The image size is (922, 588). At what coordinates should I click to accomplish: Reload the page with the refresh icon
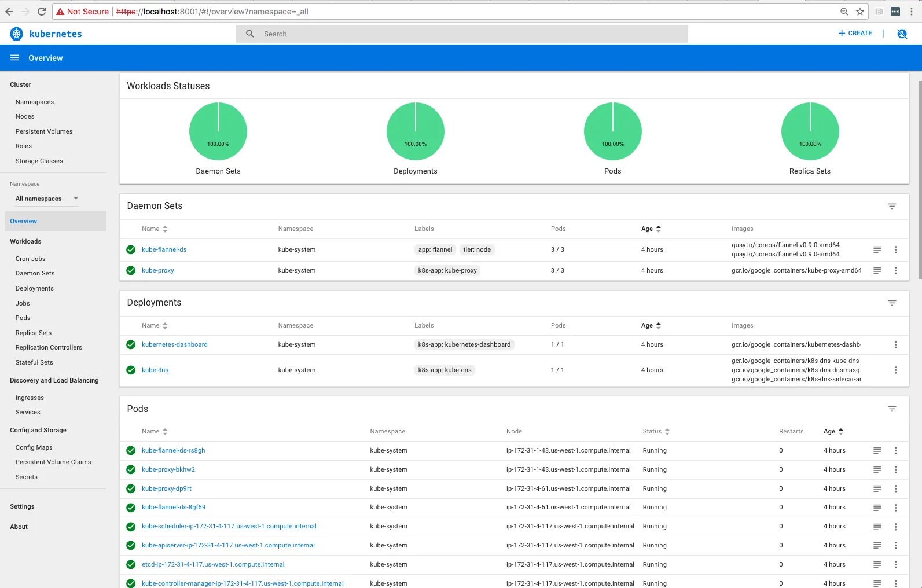coord(42,12)
